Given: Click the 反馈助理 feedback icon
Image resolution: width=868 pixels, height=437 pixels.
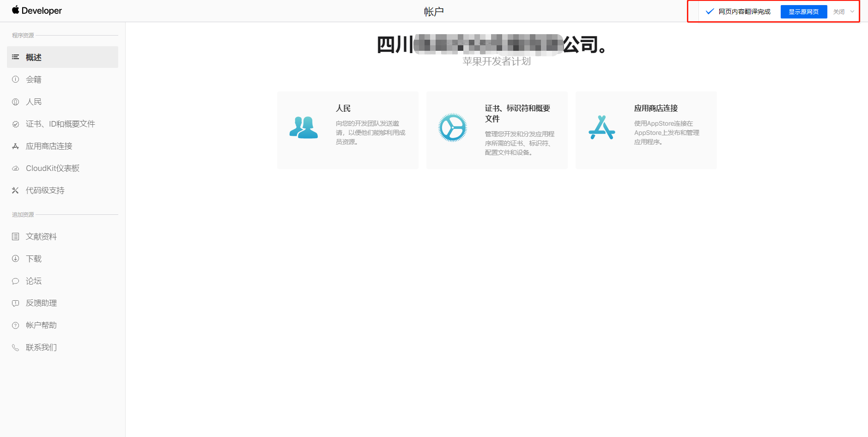Looking at the screenshot, I should (x=15, y=303).
